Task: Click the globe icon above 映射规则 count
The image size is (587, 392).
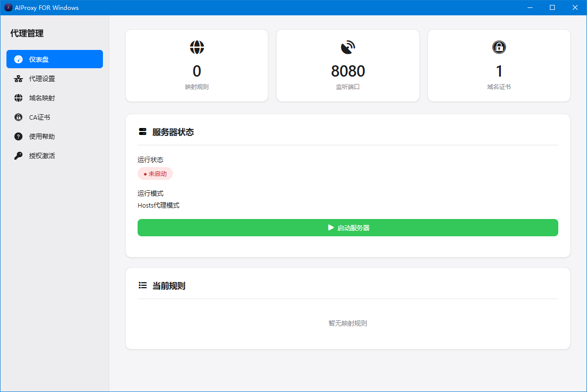Action: coord(197,47)
